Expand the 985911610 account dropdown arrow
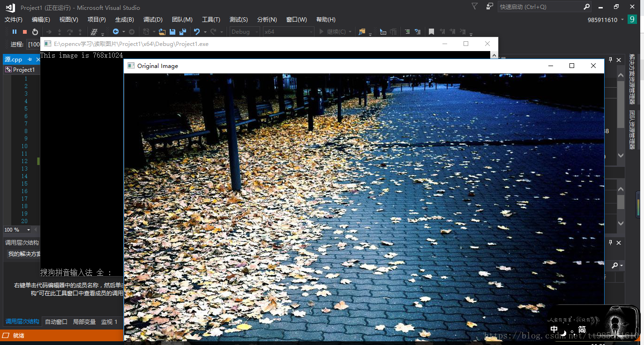This screenshot has height=345, width=644. pos(622,20)
